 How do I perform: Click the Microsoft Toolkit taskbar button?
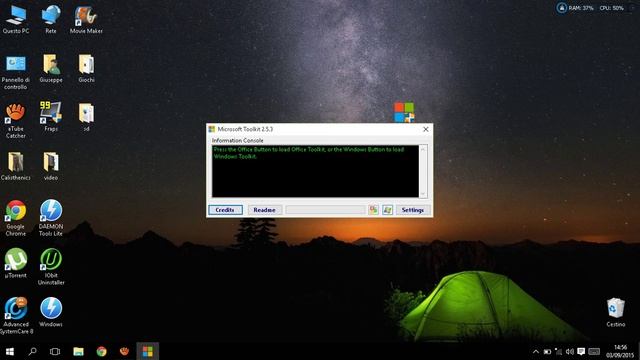(147, 351)
